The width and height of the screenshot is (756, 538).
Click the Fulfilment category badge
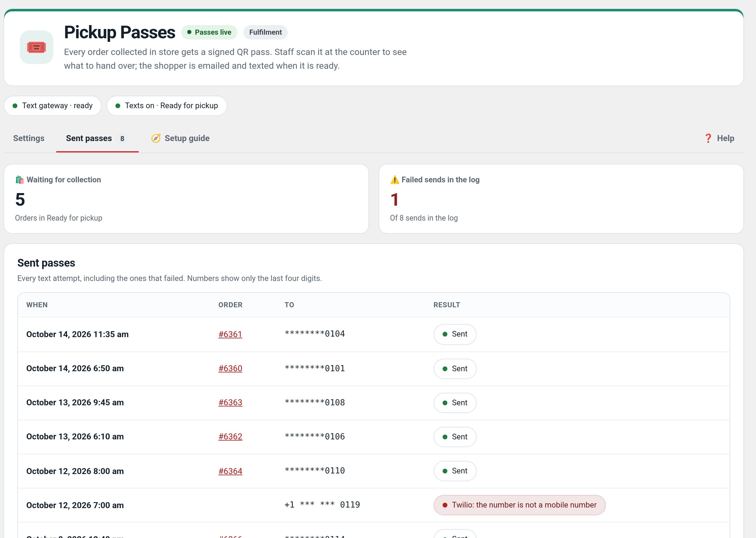[x=266, y=32]
